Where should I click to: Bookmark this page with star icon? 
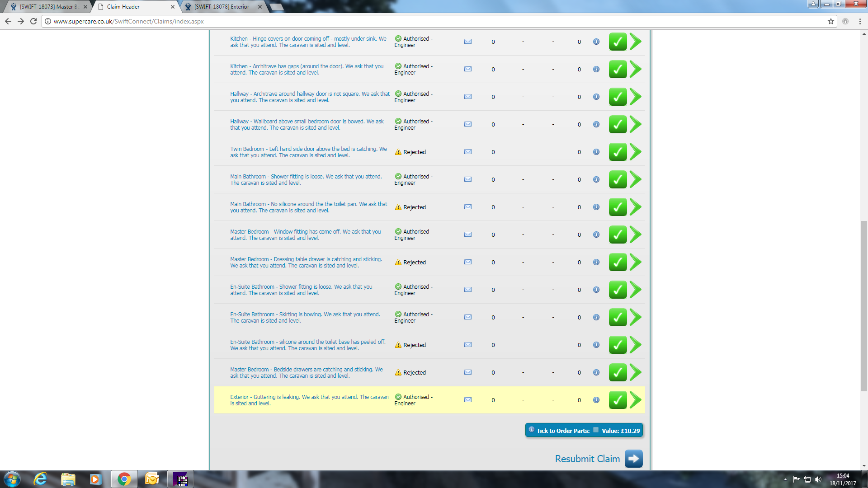coord(830,21)
